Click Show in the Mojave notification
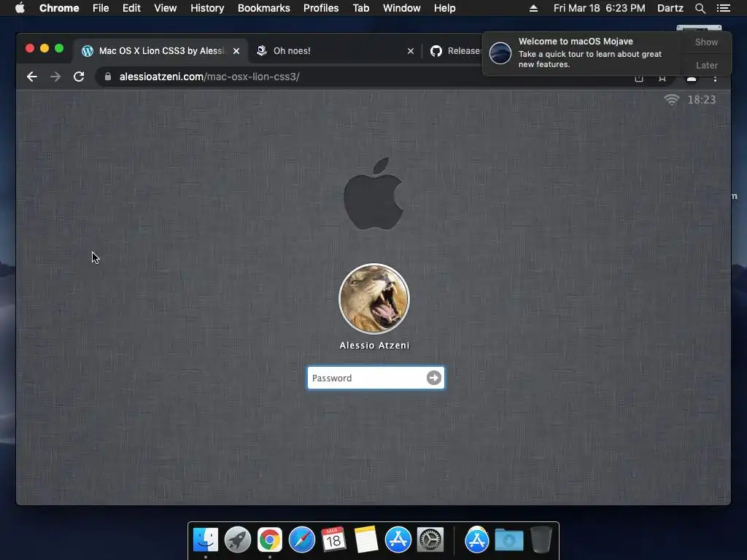This screenshot has height=560, width=747. (x=706, y=42)
